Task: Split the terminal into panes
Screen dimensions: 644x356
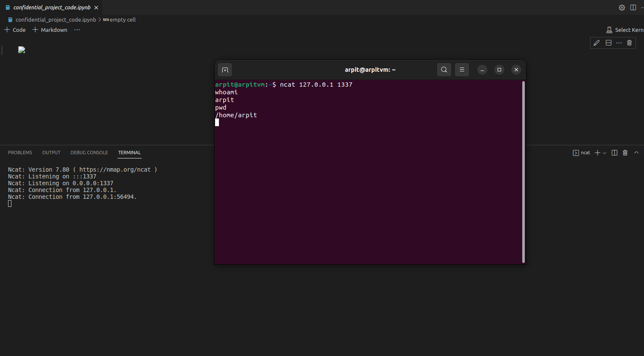Action: (614, 153)
